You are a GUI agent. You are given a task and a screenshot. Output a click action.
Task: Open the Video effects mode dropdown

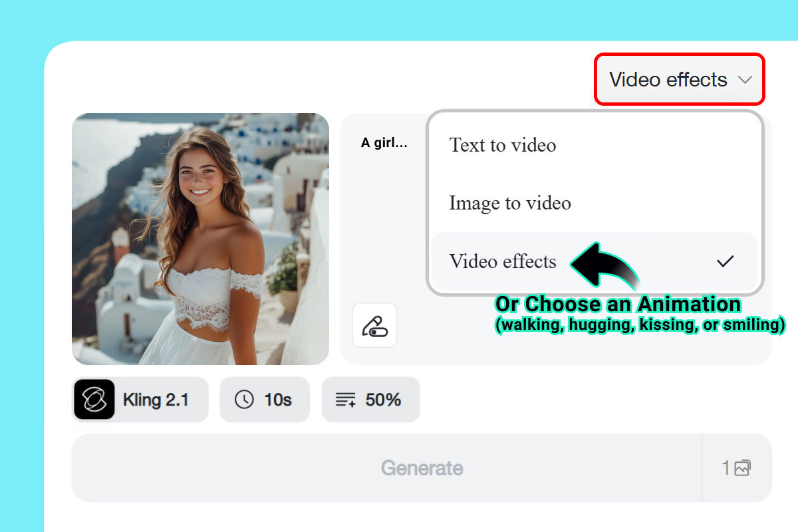click(x=678, y=80)
